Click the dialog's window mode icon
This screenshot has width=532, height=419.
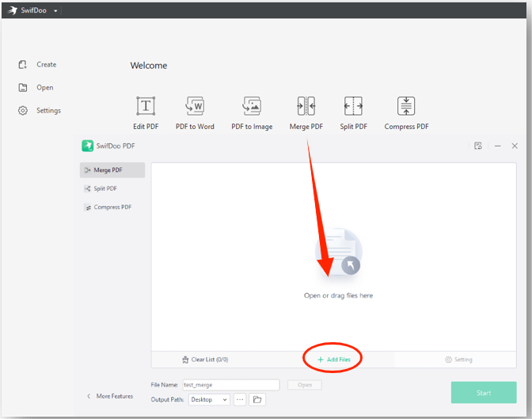[x=478, y=146]
